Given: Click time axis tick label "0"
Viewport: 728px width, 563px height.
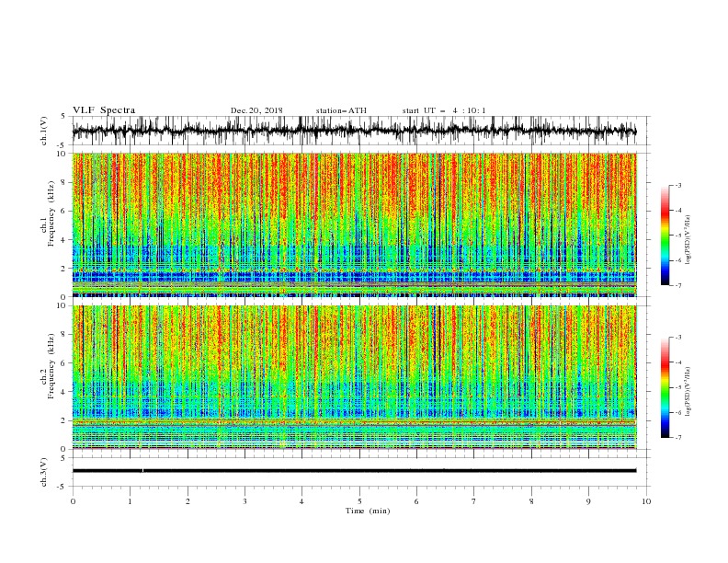Looking at the screenshot, I should coord(73,501).
